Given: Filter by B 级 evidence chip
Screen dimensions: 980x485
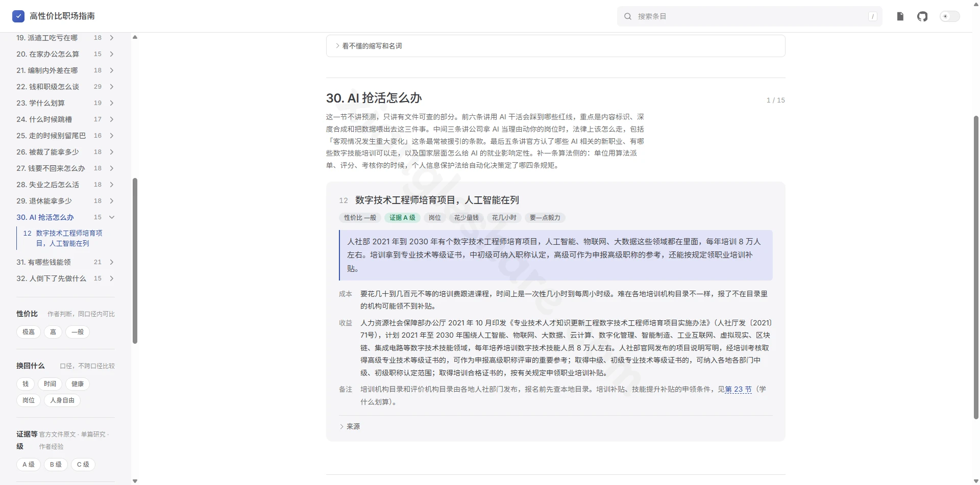Looking at the screenshot, I should click(56, 465).
